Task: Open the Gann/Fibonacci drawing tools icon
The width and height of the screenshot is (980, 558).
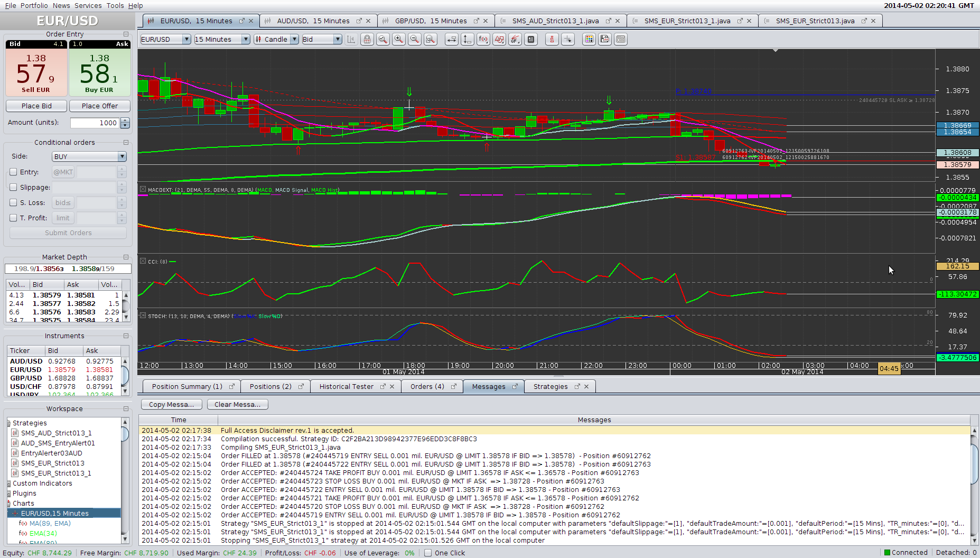Action: [515, 39]
